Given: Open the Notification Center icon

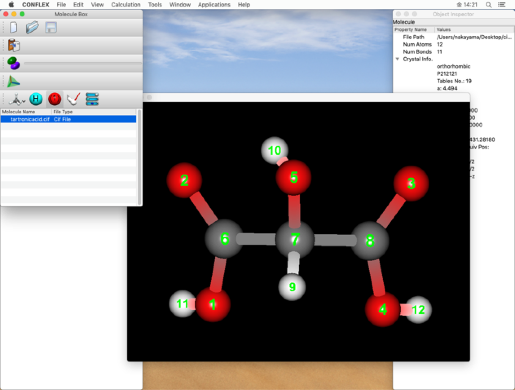Looking at the screenshot, I should click(502, 5).
